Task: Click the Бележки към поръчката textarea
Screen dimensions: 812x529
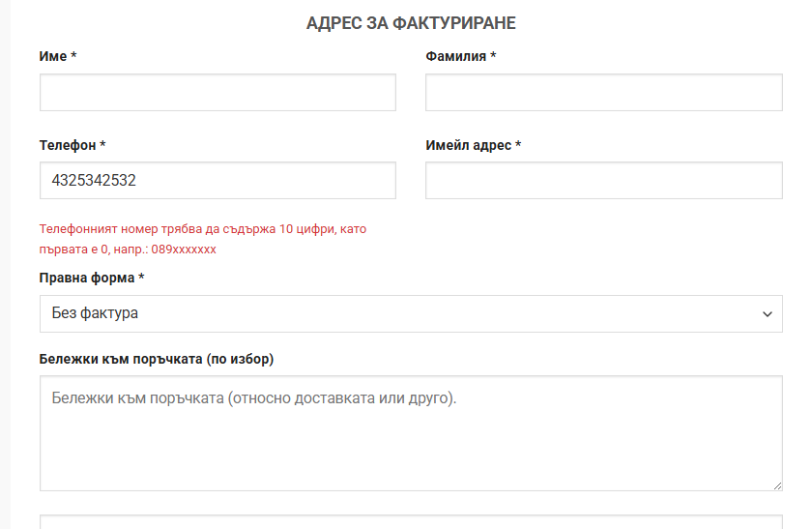Action: pos(411,433)
